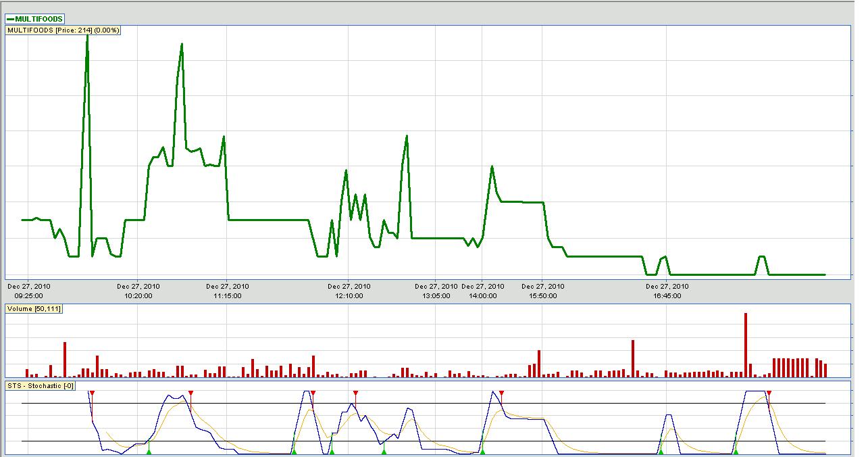Click the rightmost red sell arrow marker
The width and height of the screenshot is (868, 457).
[769, 393]
